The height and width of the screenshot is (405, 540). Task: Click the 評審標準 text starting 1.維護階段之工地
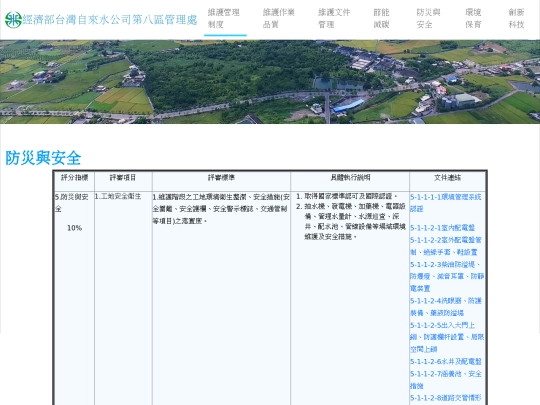221,209
